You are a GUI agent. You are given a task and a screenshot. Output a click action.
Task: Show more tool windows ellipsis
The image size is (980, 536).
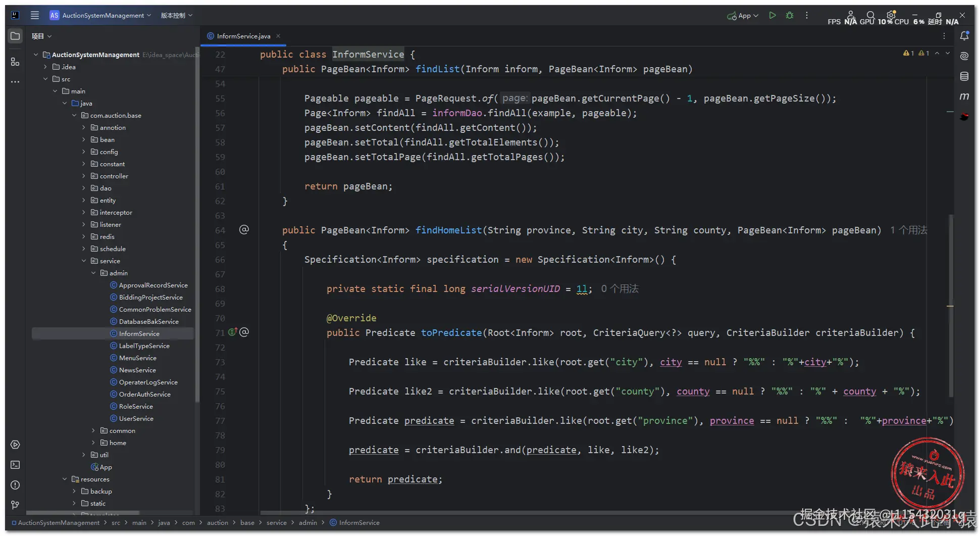15,82
